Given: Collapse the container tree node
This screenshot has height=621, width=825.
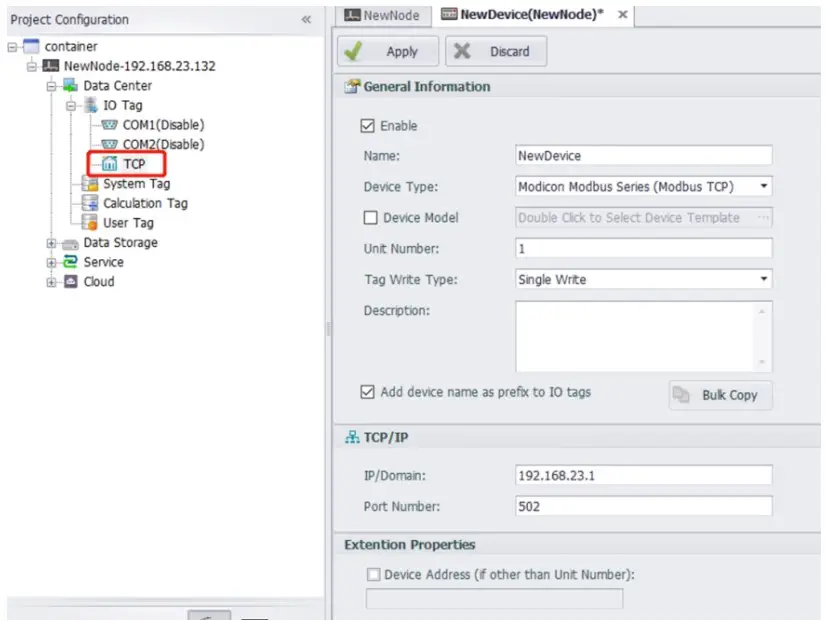Looking at the screenshot, I should pos(12,47).
